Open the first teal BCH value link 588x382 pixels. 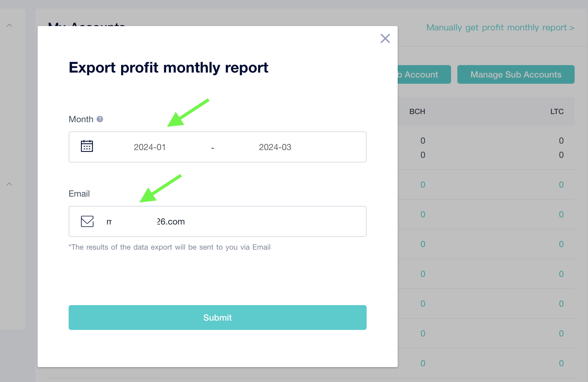pos(423,185)
